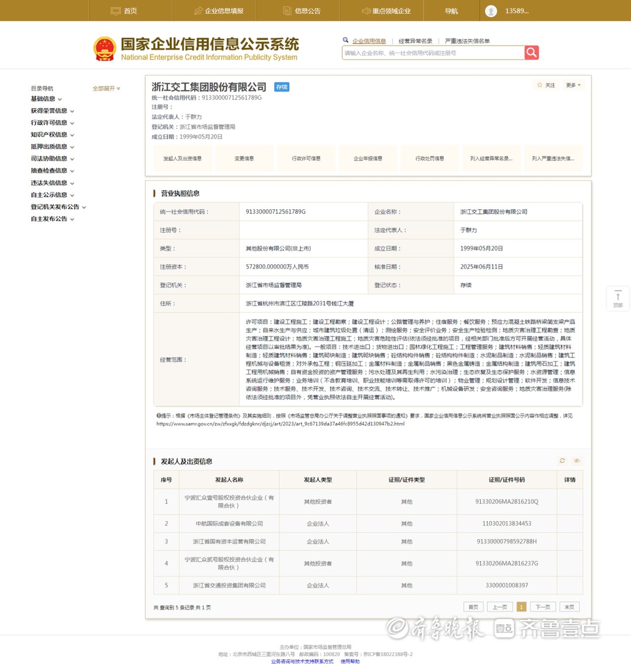Image resolution: width=631 pixels, height=672 pixels.
Task: Open 企业年报信息 tab button
Action: [368, 158]
